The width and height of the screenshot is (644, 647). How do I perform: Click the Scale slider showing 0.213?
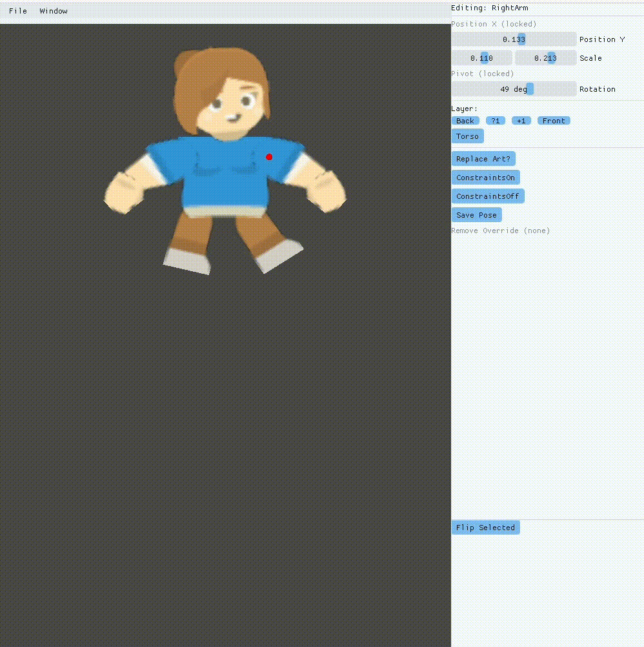[x=545, y=58]
